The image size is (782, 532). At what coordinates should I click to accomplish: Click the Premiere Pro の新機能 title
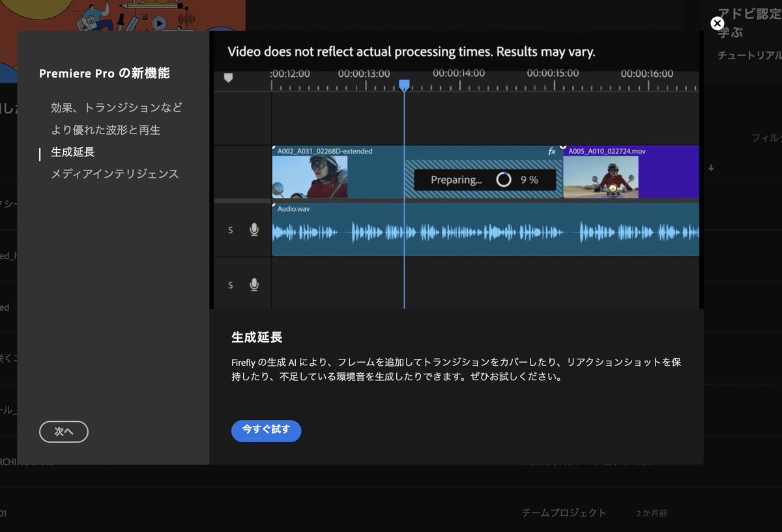(104, 74)
